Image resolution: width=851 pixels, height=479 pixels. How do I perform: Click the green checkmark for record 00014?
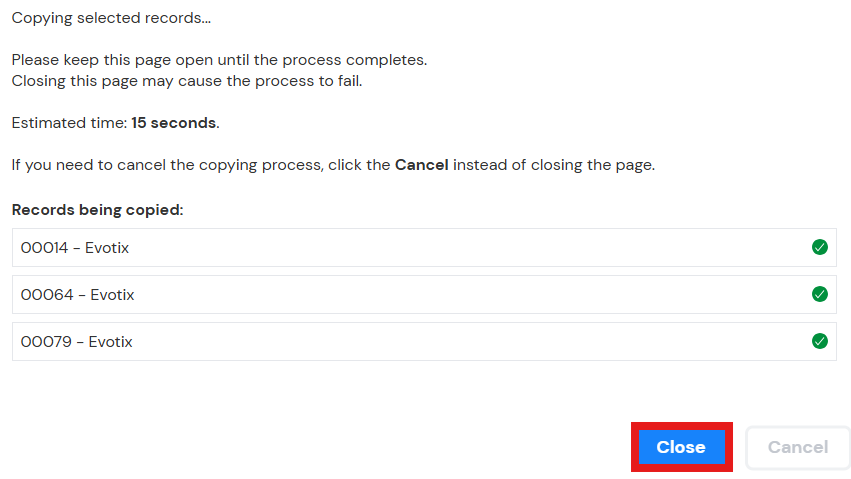[820, 247]
